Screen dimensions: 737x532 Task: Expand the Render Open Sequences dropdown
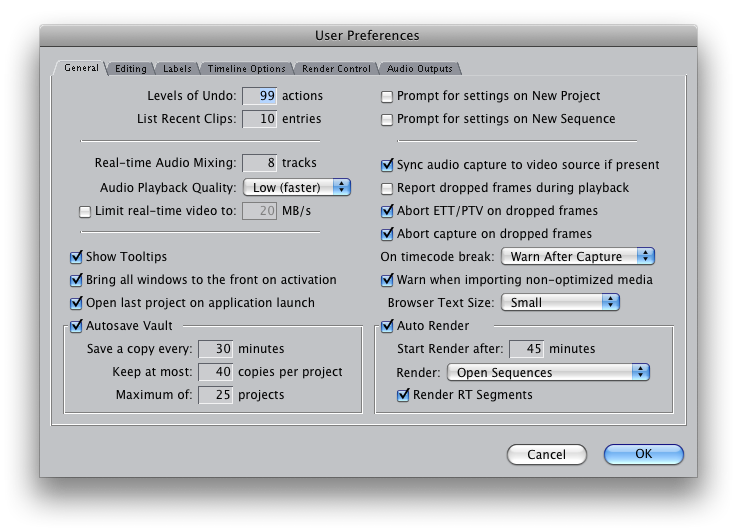click(x=547, y=372)
